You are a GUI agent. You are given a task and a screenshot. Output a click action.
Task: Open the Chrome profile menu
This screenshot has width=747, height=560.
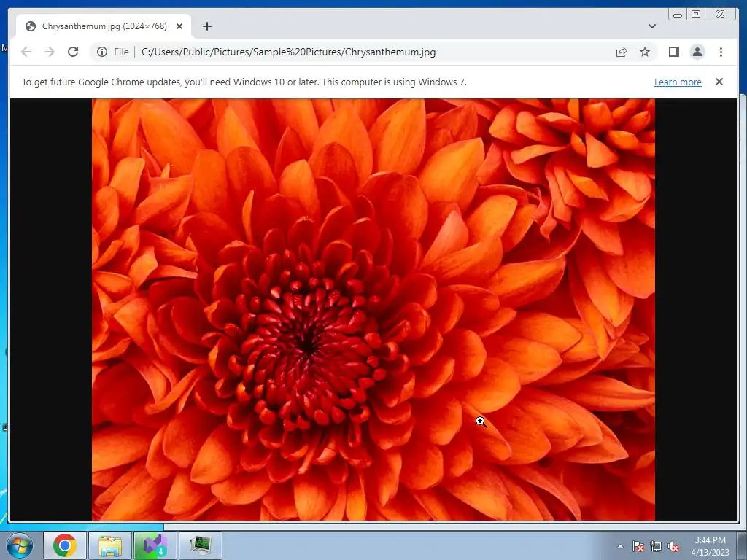coord(697,52)
